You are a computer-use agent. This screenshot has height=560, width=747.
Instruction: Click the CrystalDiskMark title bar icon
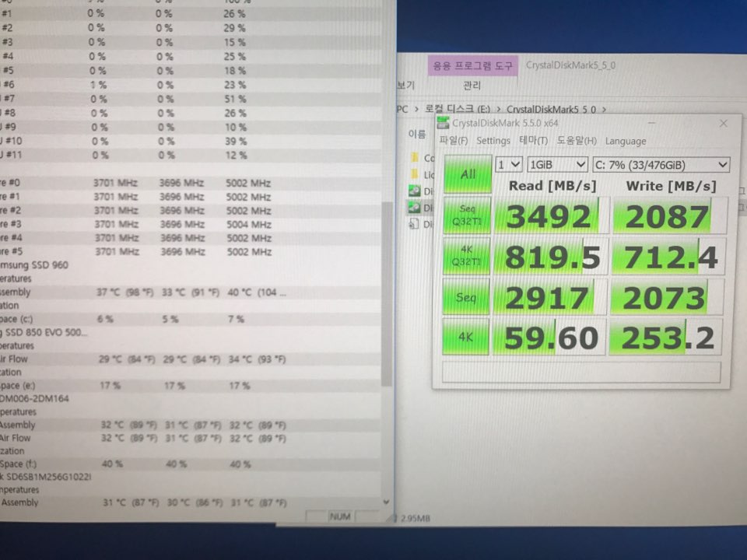click(x=443, y=123)
